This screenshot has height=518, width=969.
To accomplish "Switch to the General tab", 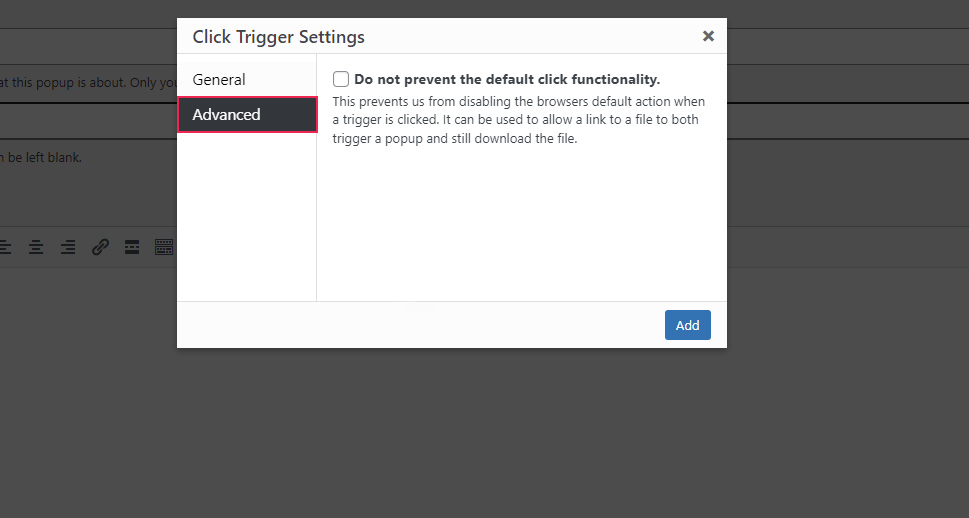I will click(247, 80).
